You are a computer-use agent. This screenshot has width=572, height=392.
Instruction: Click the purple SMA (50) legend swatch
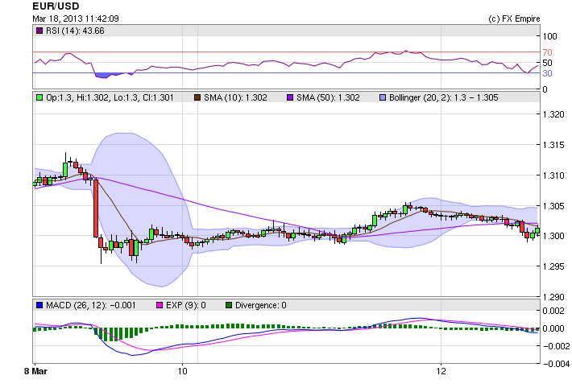click(290, 97)
